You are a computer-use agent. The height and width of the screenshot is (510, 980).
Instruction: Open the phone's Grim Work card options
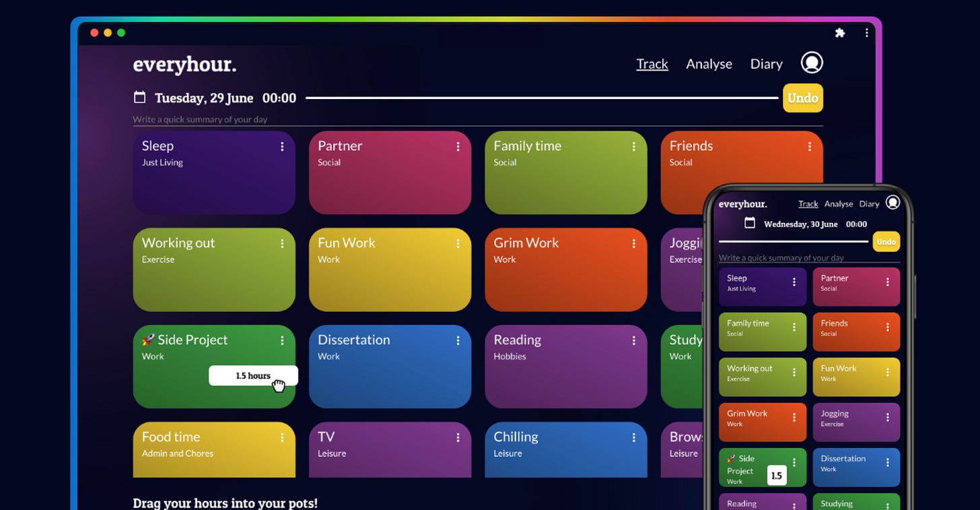click(794, 418)
